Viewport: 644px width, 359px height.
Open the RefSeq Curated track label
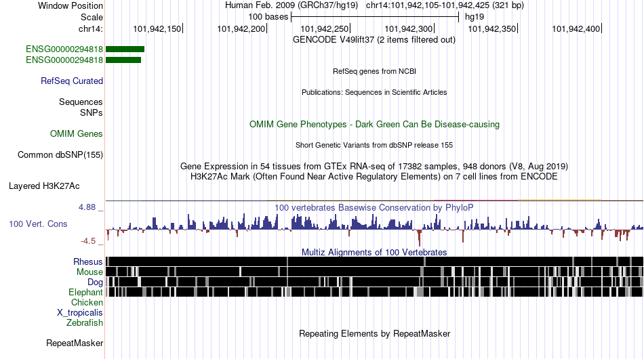(72, 81)
